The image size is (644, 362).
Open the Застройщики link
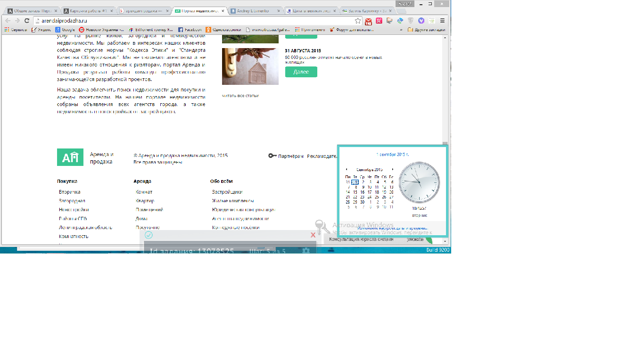[x=227, y=192]
